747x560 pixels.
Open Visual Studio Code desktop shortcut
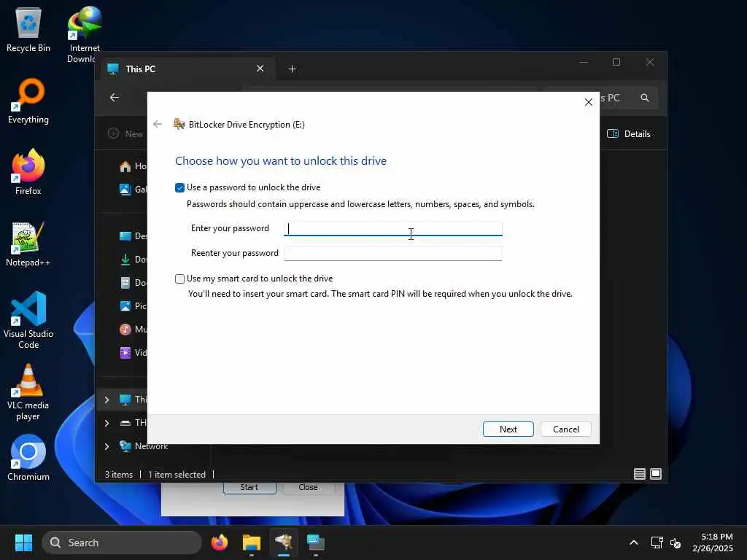(28, 320)
